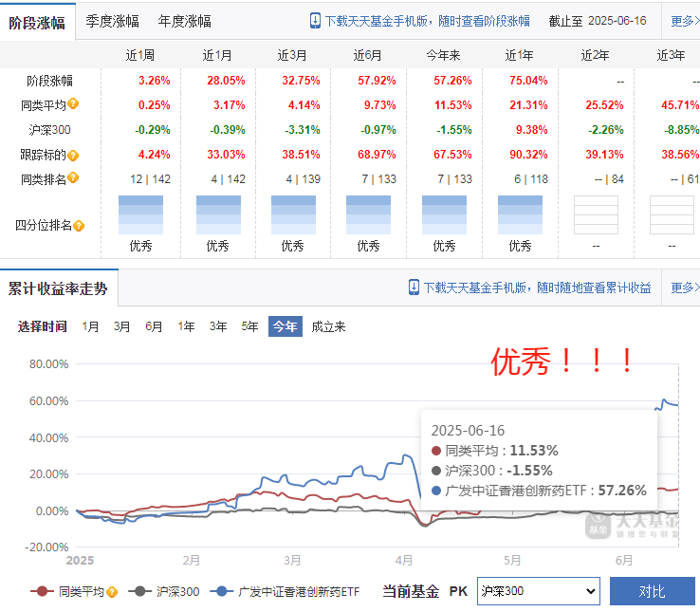The width and height of the screenshot is (700, 612).
Task: Switch to the 季度涨幅 tab
Action: [112, 21]
